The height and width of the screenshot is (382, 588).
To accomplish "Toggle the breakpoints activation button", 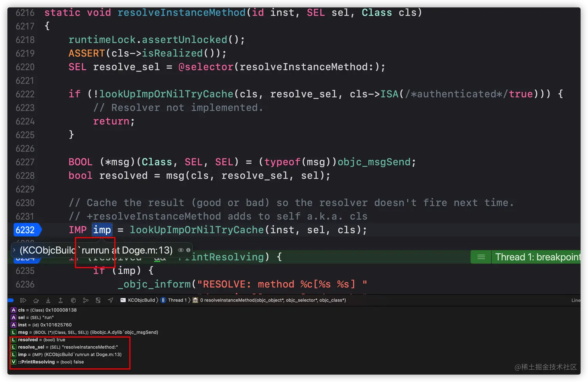I will pos(11,300).
